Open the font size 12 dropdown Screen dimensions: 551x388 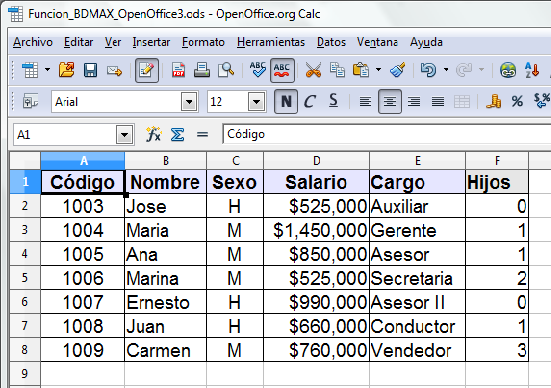tap(256, 102)
